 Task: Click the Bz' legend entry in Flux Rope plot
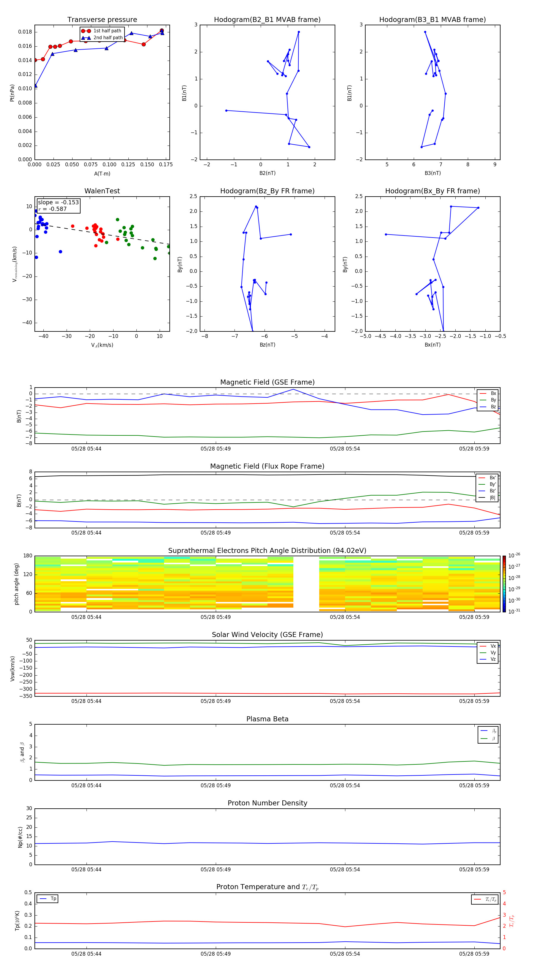pos(487,491)
